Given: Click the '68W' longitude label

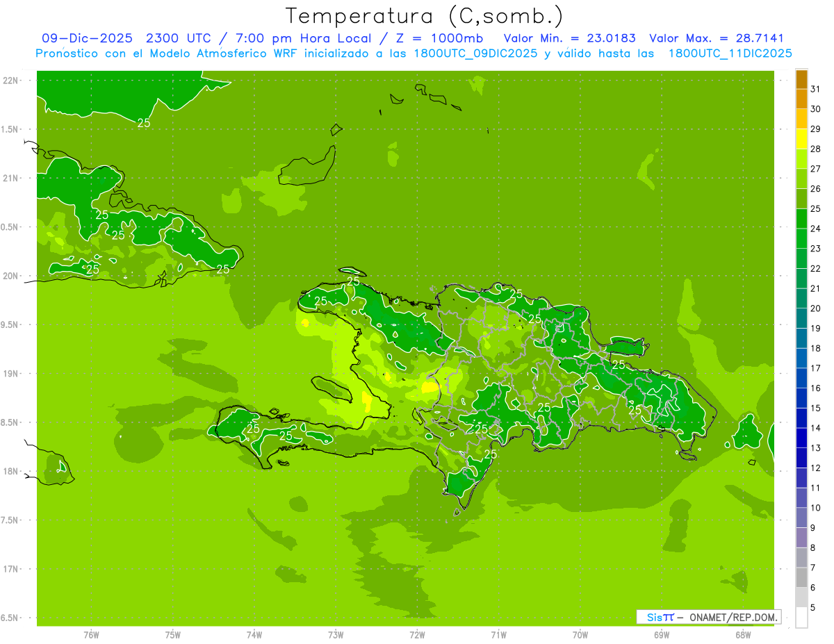Looking at the screenshot, I should (x=743, y=635).
